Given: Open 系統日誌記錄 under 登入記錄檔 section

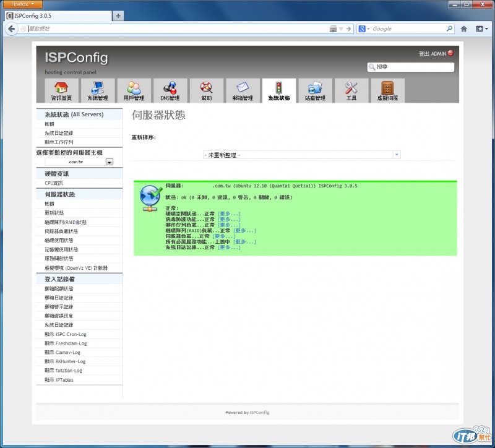Looking at the screenshot, I should (x=59, y=325).
